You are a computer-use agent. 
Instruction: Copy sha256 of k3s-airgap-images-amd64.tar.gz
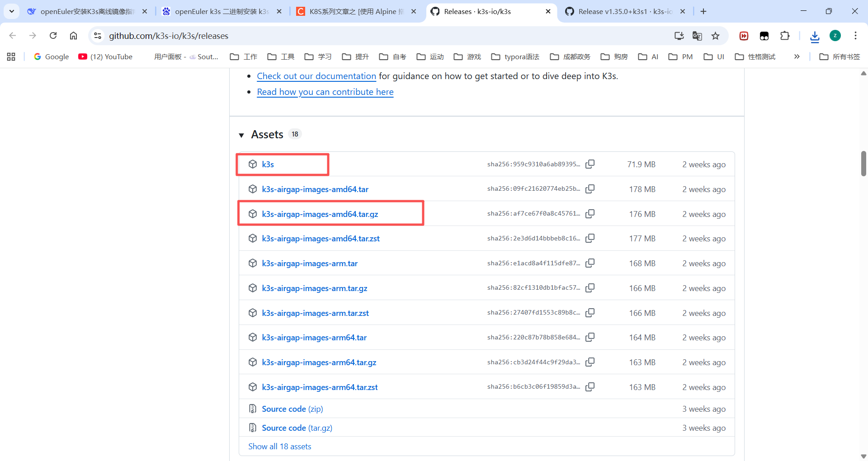(590, 214)
